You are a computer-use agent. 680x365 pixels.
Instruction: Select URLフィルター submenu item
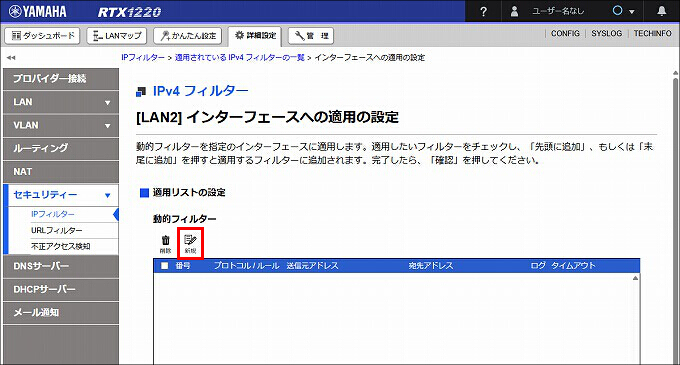pyautogui.click(x=56, y=230)
